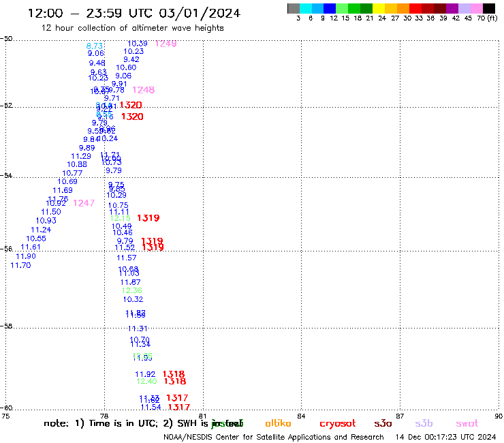Viewport: 504px width, 443px height.
Task: Click the gray swatch in the color scale
Action: click(x=294, y=8)
